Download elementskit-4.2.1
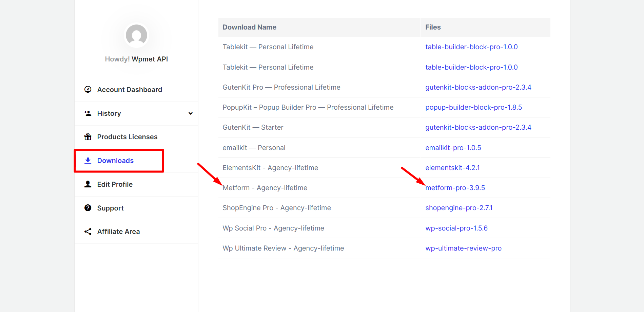 pyautogui.click(x=453, y=167)
